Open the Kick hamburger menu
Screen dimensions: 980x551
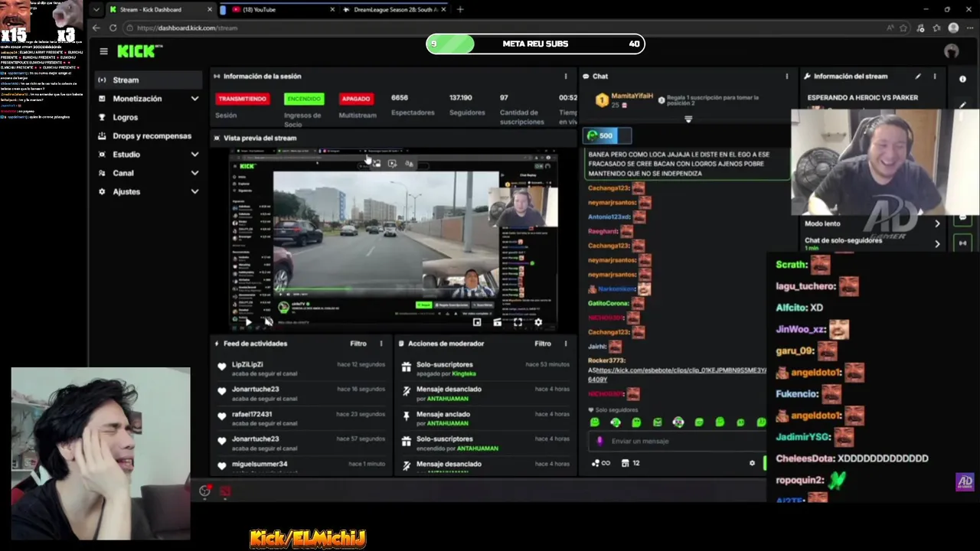(103, 51)
